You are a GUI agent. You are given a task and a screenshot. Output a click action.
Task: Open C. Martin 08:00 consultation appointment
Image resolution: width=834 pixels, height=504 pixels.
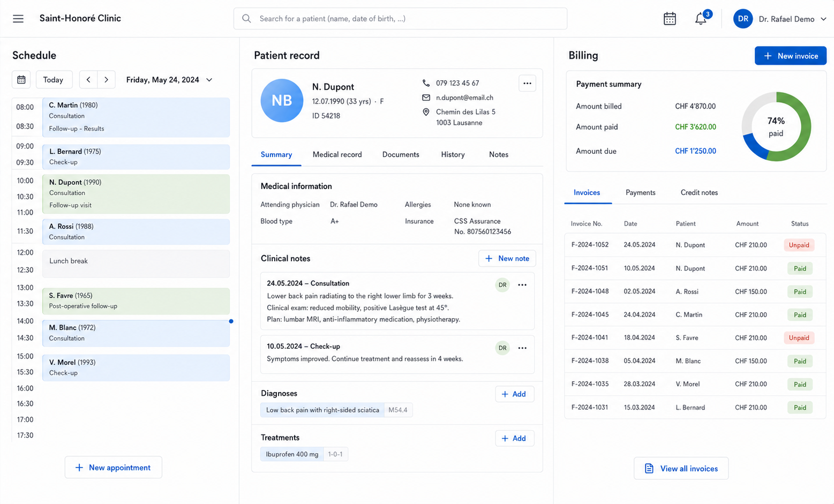tap(136, 117)
